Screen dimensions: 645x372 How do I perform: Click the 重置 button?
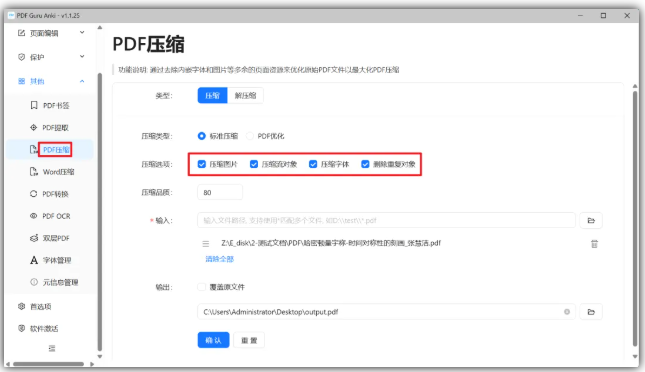coord(249,340)
